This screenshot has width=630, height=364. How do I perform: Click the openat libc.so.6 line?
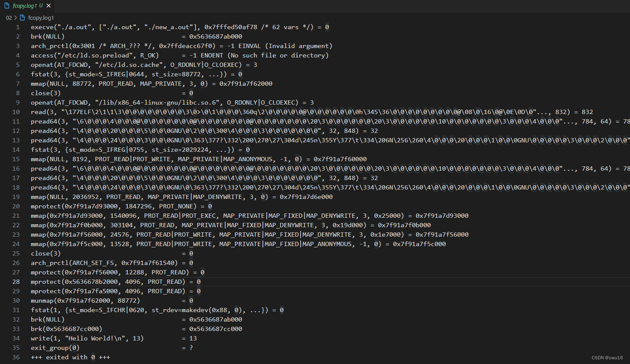point(172,102)
